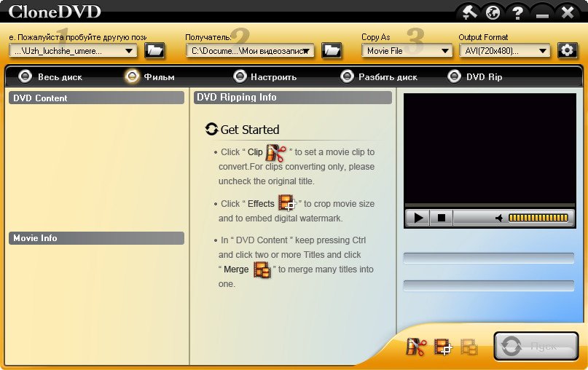Click the DVD Ripping Info header
588x370 pixels.
tap(292, 98)
